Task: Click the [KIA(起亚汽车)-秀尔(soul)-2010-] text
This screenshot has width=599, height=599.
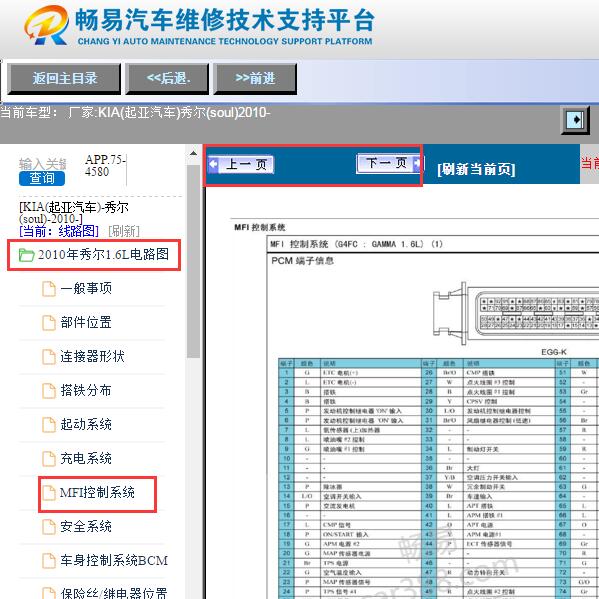Action: point(74,213)
